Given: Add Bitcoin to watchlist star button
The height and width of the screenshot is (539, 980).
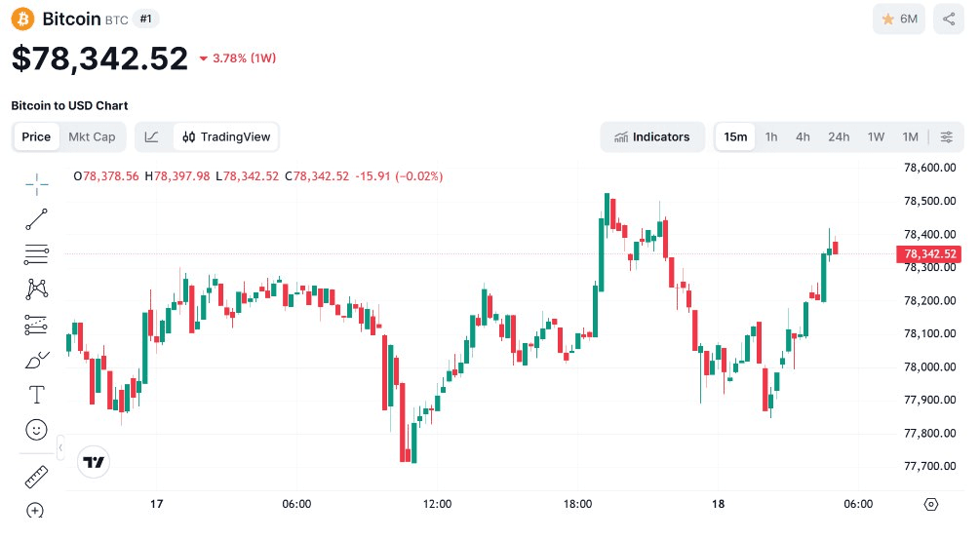Looking at the screenshot, I should (x=899, y=19).
